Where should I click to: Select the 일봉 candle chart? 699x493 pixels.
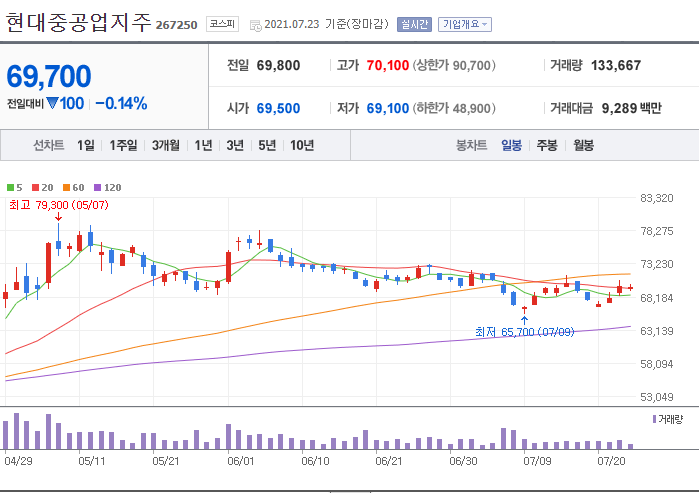click(x=511, y=145)
